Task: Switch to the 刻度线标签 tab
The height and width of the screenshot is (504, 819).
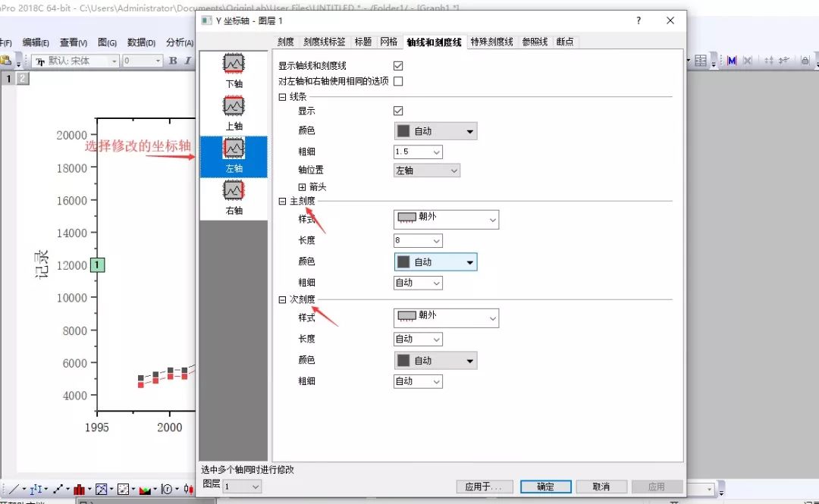Action: pyautogui.click(x=325, y=42)
